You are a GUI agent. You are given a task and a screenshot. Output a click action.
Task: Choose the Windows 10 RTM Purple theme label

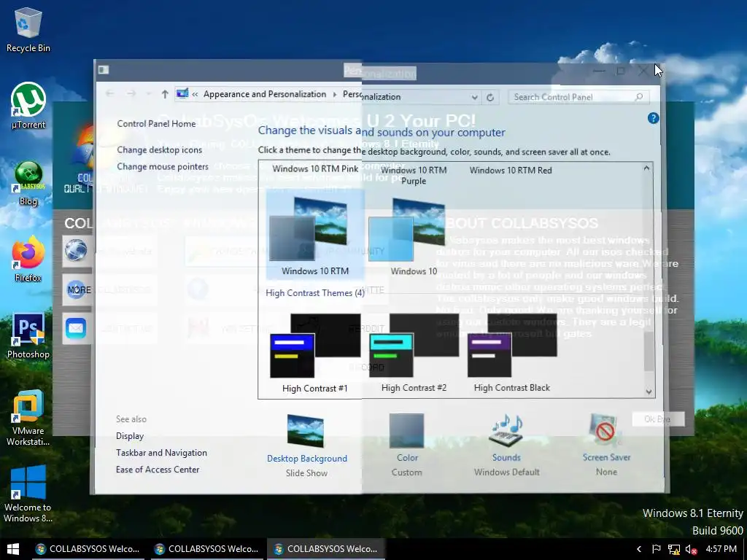point(414,175)
